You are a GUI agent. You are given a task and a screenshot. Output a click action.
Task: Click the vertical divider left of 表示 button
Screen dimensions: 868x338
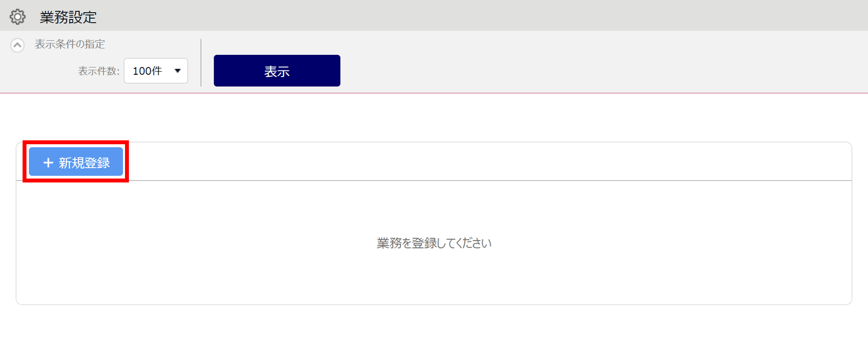pyautogui.click(x=201, y=63)
